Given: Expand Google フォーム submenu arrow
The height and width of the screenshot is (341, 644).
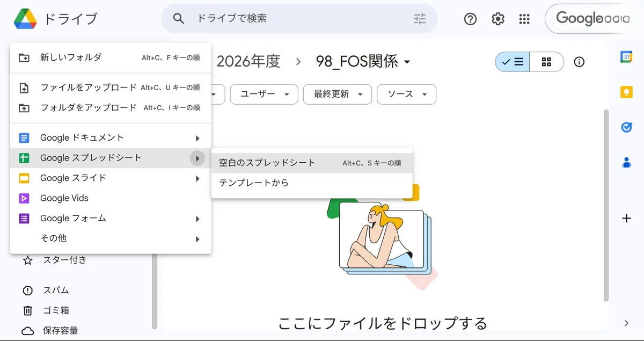Looking at the screenshot, I should click(197, 219).
